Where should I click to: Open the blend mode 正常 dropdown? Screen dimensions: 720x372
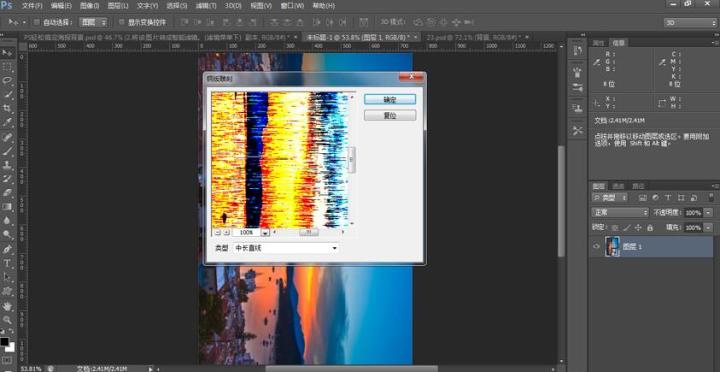tap(620, 213)
